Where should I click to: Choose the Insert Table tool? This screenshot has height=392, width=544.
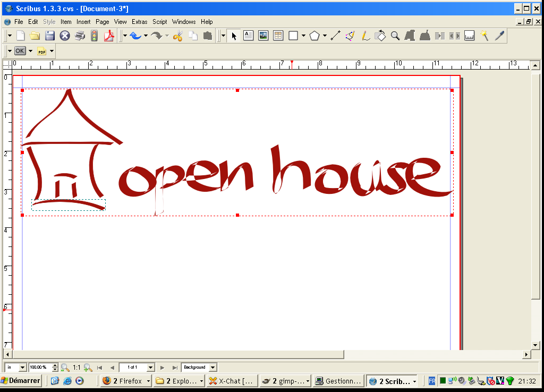point(278,36)
